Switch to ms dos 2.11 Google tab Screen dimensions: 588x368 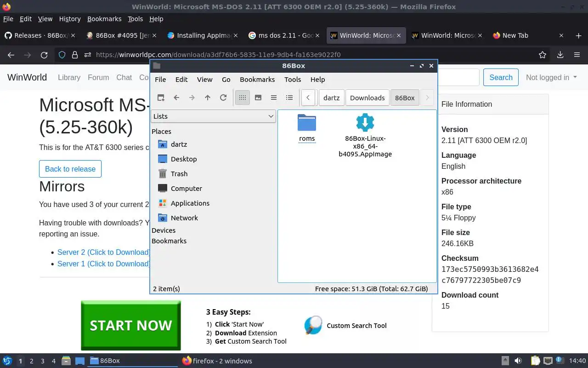point(283,35)
